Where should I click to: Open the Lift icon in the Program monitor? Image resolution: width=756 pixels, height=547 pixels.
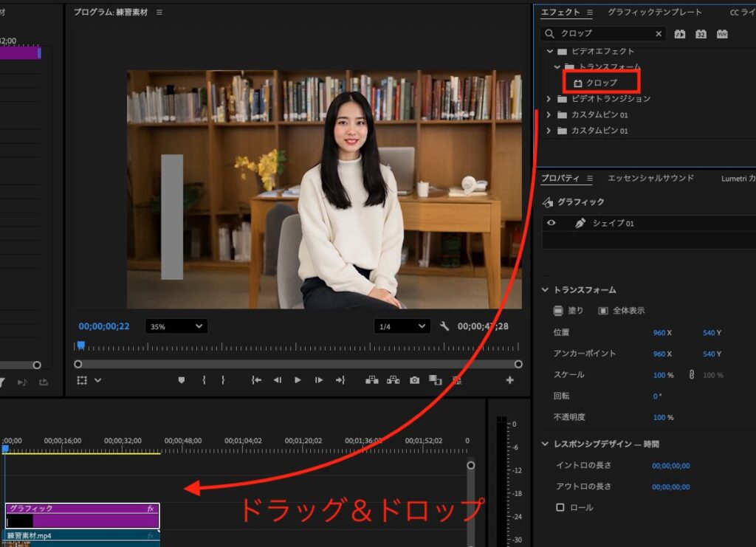tap(373, 380)
